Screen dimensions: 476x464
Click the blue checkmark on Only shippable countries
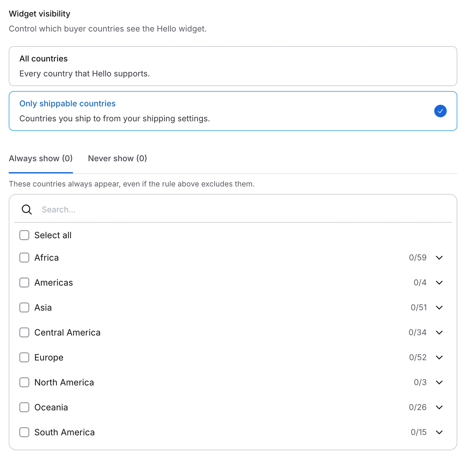[440, 111]
